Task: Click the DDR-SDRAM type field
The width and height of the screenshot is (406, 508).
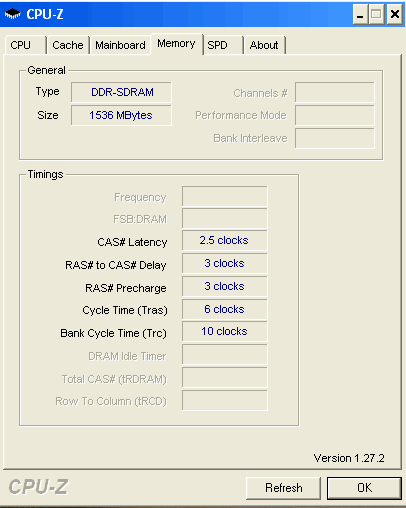Action: pos(121,92)
